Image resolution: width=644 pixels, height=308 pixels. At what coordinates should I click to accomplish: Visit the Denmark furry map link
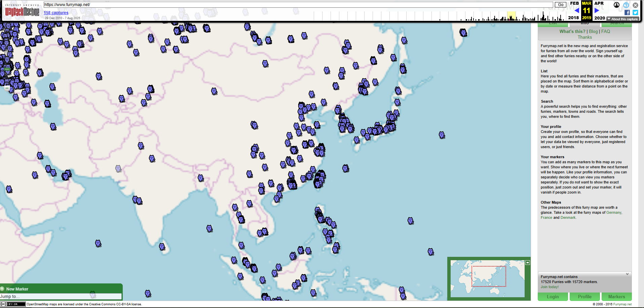pos(568,218)
